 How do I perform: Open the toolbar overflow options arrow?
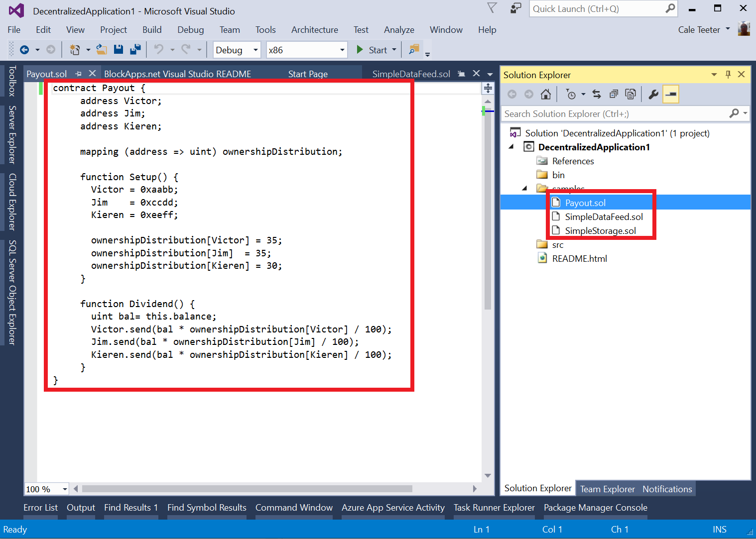427,54
